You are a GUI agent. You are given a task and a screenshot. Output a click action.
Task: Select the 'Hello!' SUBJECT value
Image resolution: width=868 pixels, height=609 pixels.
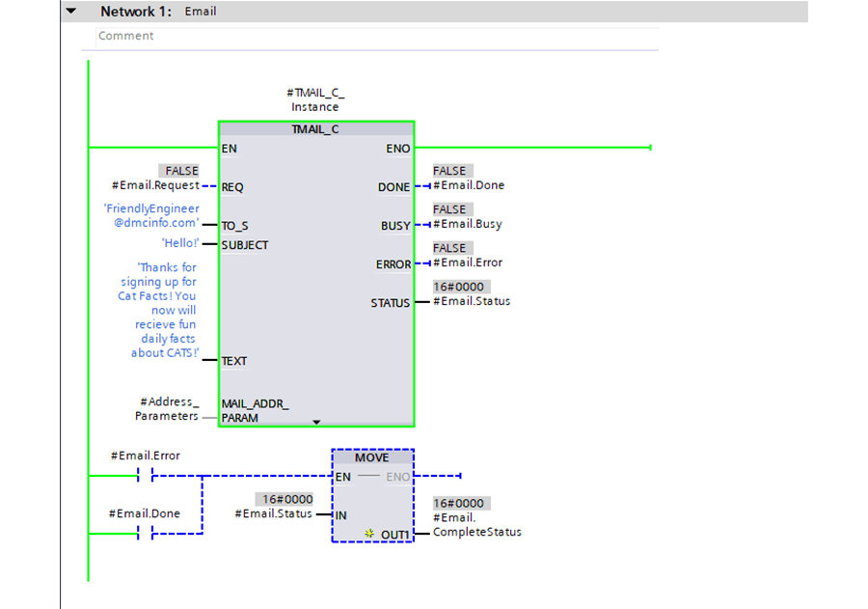pyautogui.click(x=180, y=243)
